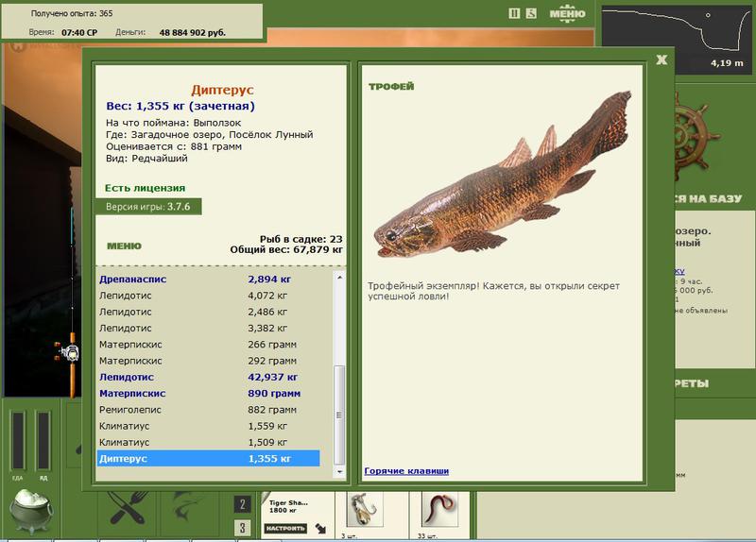Click the depth map showing 4,19 m

point(676,39)
